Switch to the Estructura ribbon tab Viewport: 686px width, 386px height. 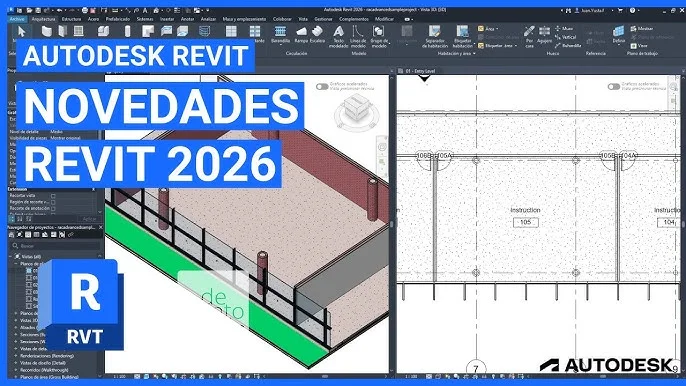pyautogui.click(x=71, y=19)
